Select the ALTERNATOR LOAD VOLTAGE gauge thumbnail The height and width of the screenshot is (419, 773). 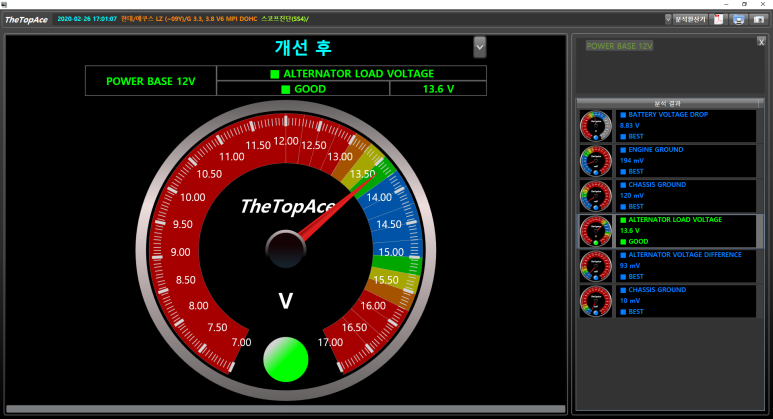pyautogui.click(x=596, y=231)
